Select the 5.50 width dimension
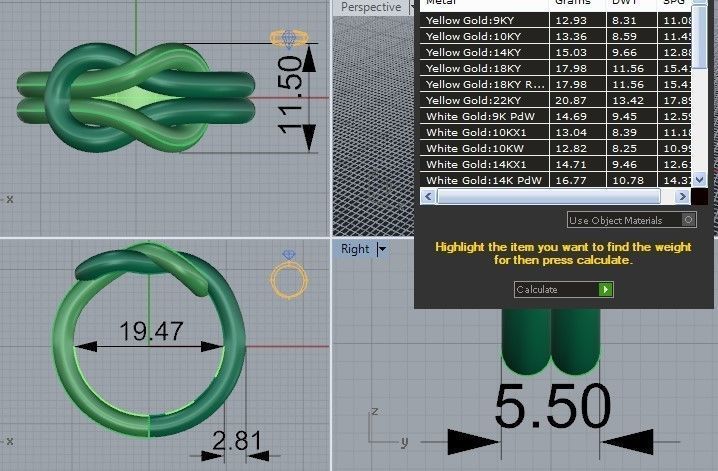 click(553, 406)
